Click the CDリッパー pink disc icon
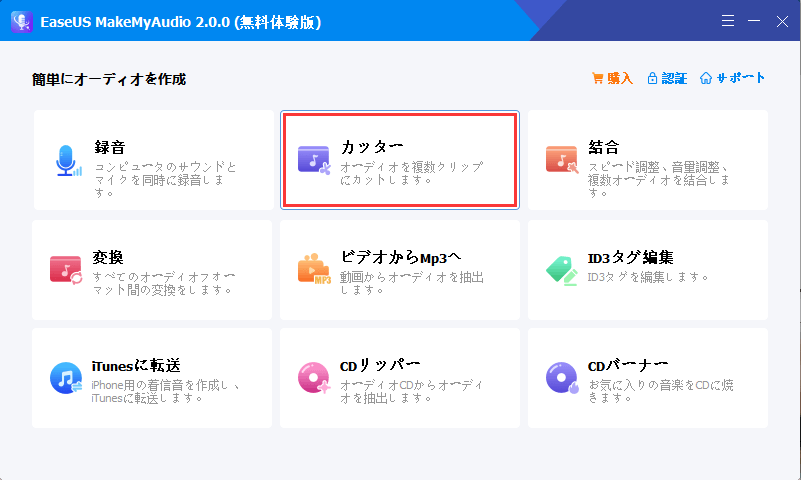 click(x=314, y=378)
